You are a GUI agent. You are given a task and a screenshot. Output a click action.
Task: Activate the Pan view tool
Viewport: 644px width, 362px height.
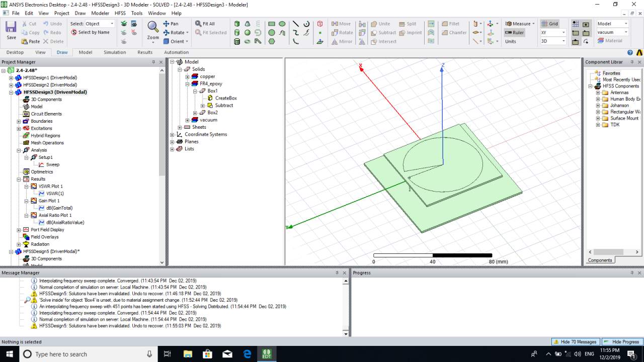(x=171, y=24)
